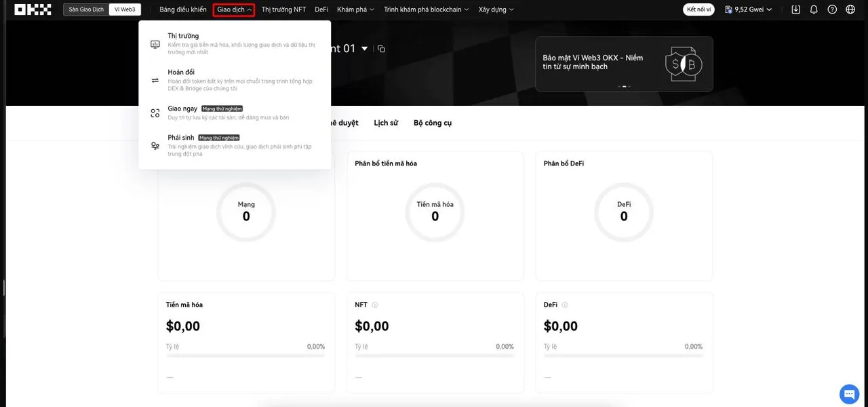Expand the Khám phá menu

point(355,9)
